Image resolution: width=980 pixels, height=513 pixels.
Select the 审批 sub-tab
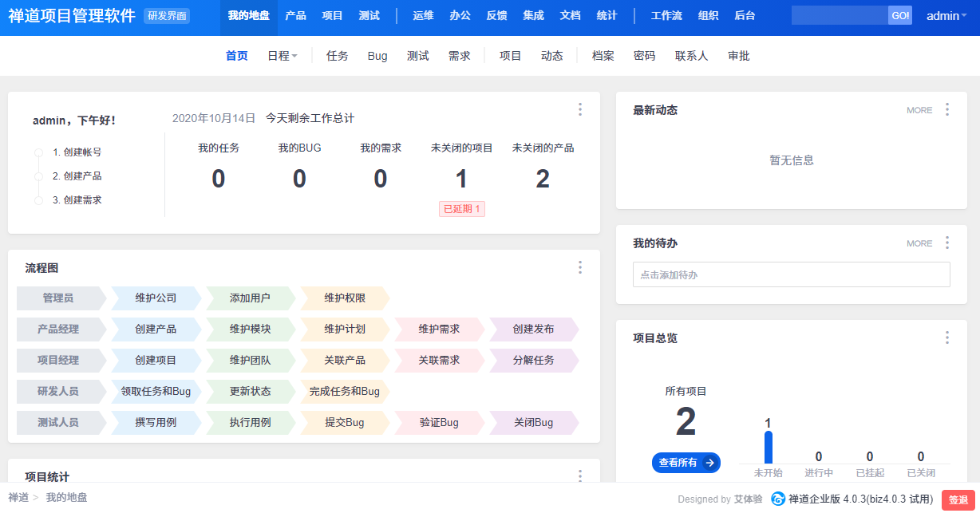[739, 56]
